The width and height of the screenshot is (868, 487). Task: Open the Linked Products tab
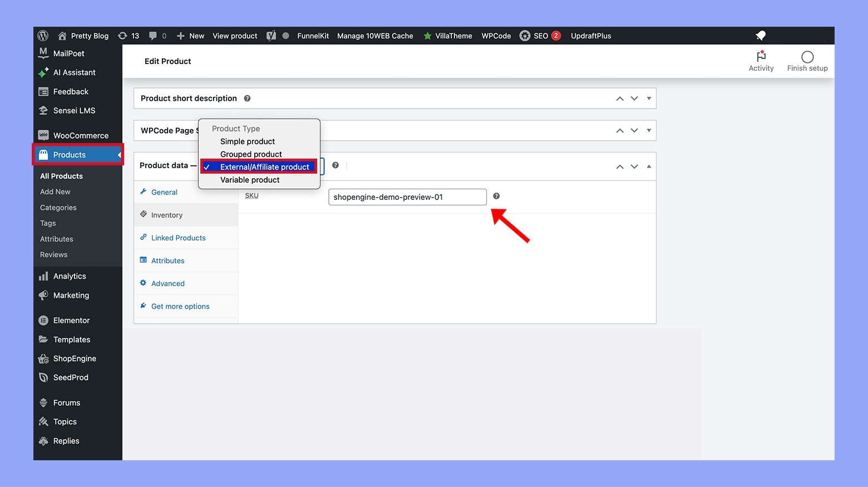[x=177, y=238]
